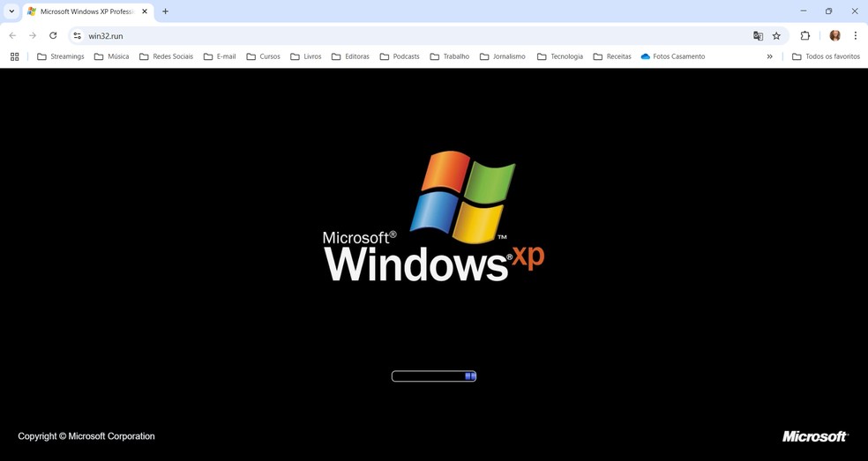Image resolution: width=868 pixels, height=461 pixels.
Task: Reload the win32.run page
Action: (53, 35)
